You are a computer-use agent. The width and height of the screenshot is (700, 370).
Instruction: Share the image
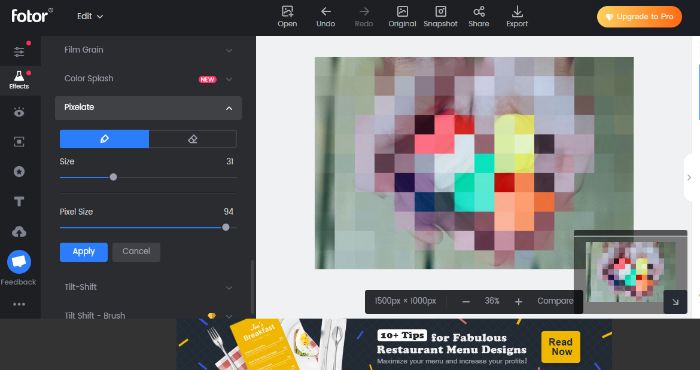479,17
